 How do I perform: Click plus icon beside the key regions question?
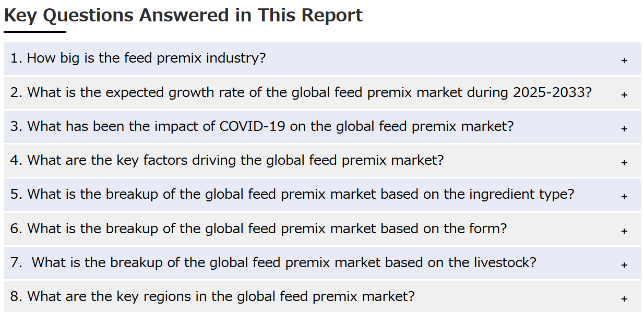(624, 299)
